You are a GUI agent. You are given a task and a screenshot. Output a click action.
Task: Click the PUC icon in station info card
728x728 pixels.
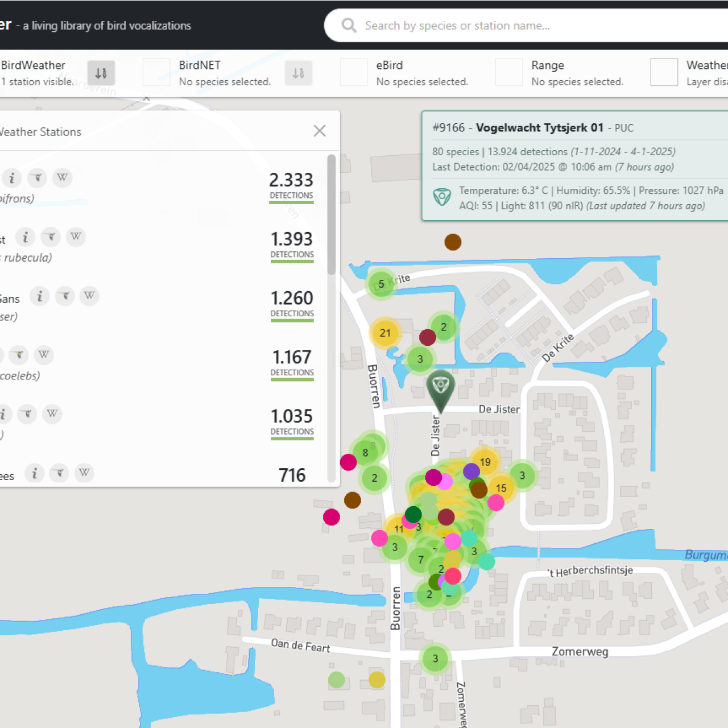(x=442, y=197)
